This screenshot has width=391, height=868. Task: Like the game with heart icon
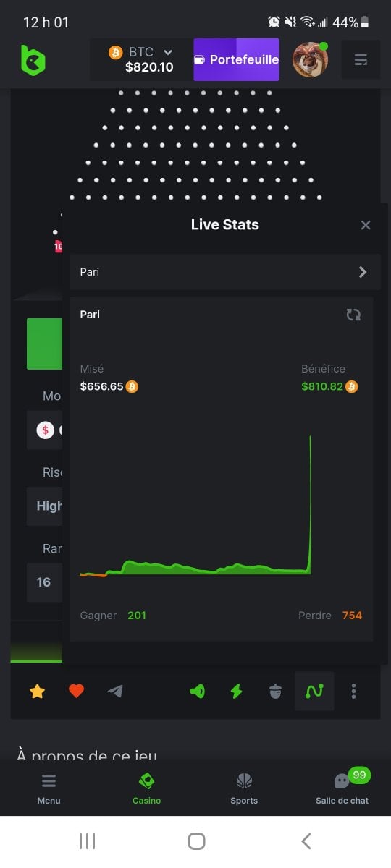coord(77,692)
